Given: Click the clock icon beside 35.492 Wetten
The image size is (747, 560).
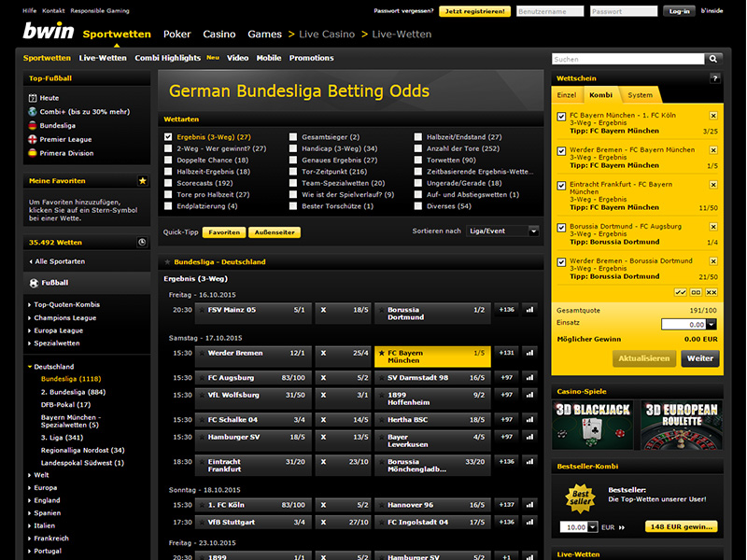Looking at the screenshot, I should coord(142,243).
